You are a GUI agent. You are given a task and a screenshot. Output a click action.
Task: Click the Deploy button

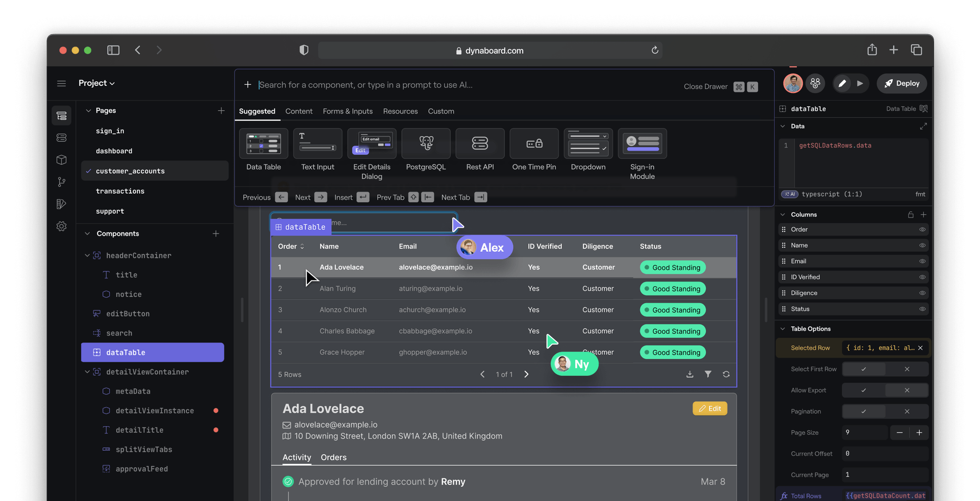[901, 83]
